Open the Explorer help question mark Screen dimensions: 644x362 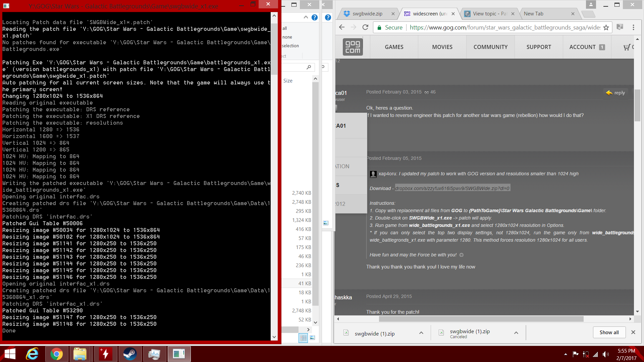(x=314, y=17)
